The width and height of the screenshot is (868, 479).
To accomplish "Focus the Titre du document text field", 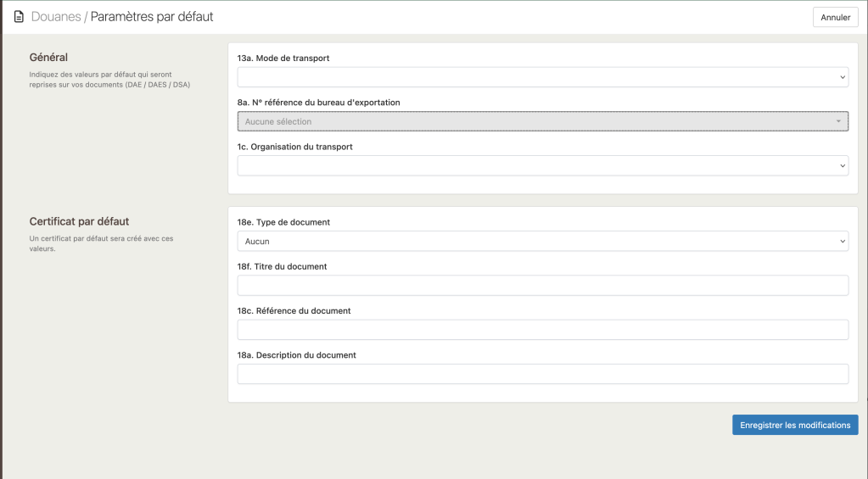I will point(542,286).
